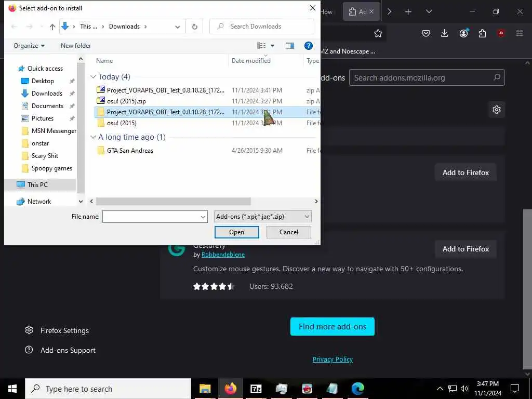Image resolution: width=532 pixels, height=399 pixels.
Task: Bookmark this page with star icon
Action: (x=378, y=33)
